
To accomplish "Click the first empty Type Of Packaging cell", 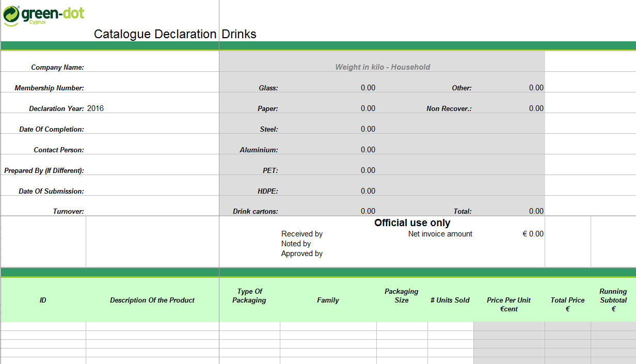I will point(249,326).
